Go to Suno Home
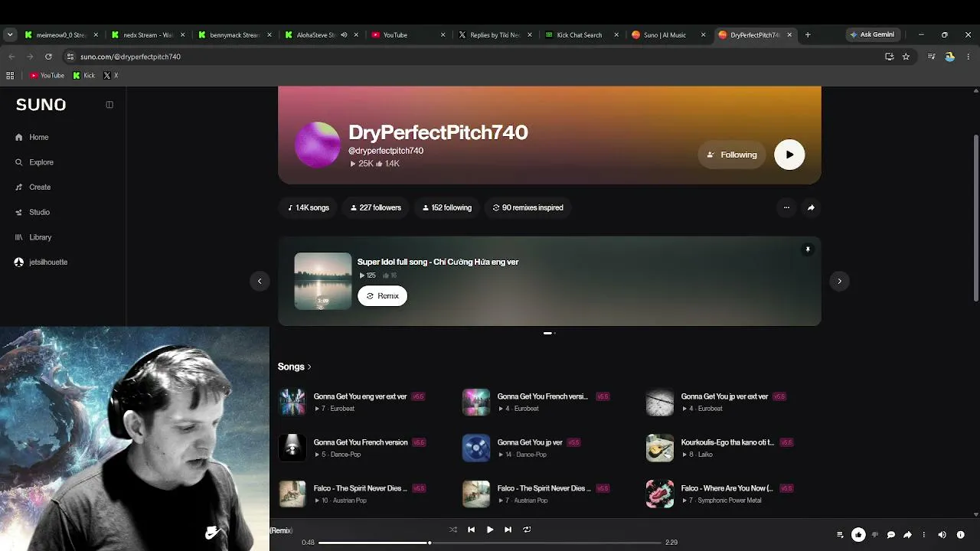 pos(32,138)
